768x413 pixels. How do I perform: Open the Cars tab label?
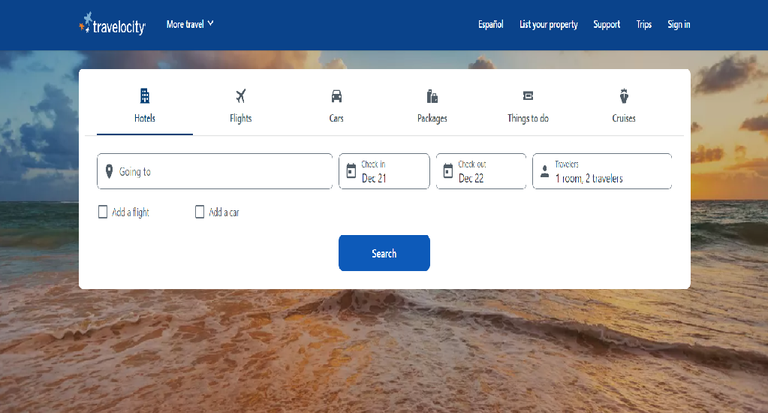point(336,118)
